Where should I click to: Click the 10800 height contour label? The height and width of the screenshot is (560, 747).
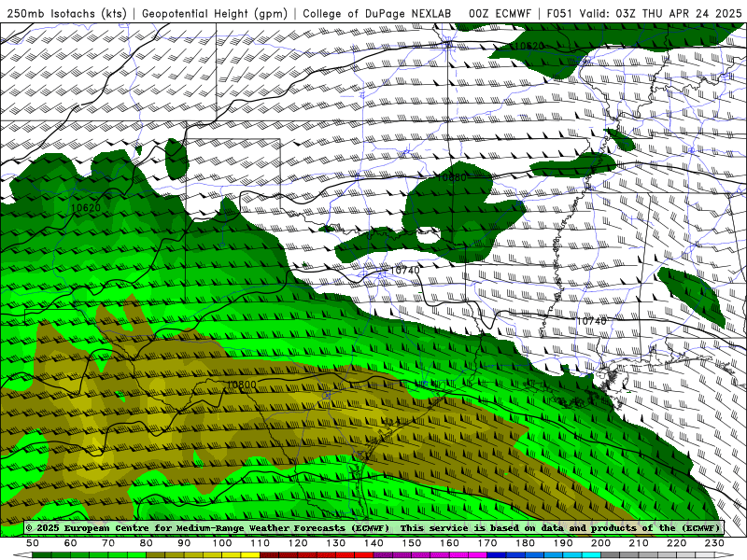(x=241, y=385)
